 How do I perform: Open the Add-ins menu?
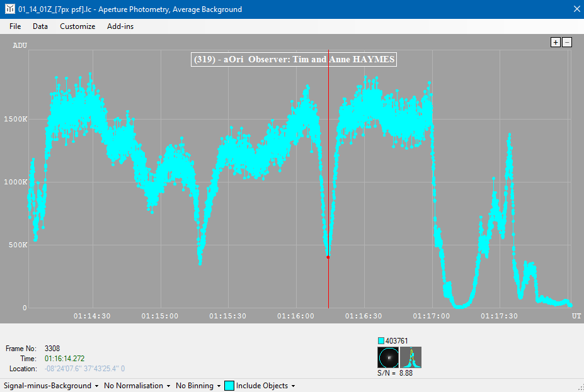point(120,26)
